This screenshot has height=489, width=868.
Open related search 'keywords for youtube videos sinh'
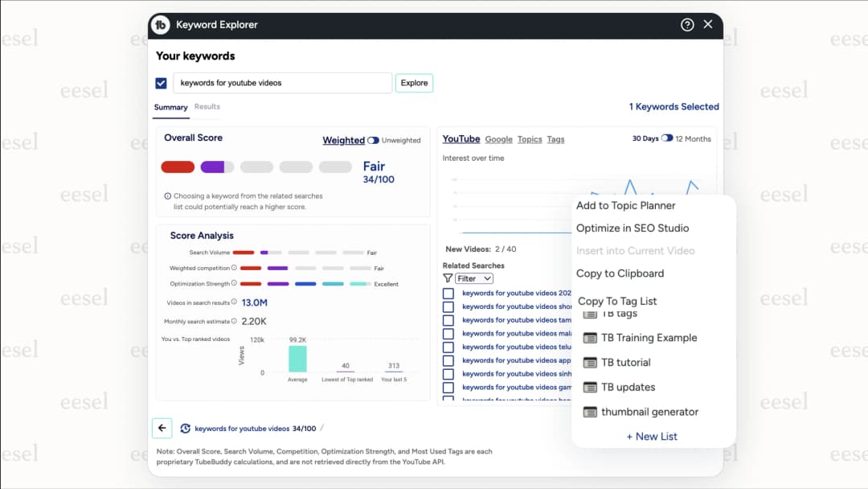[517, 374]
